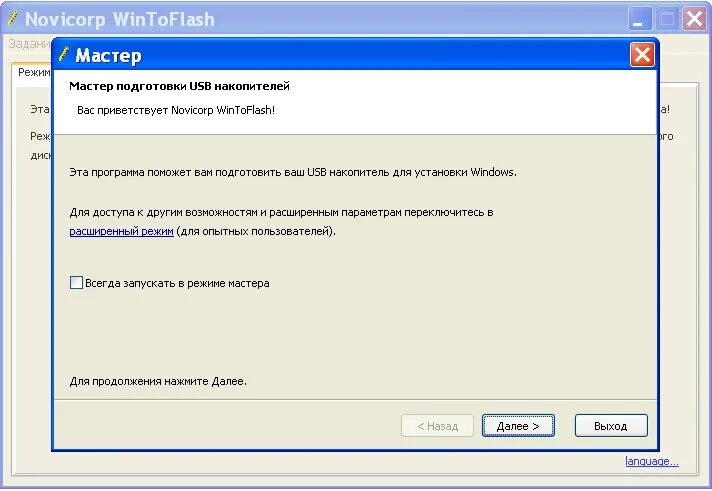The image size is (712, 491).
Task: Close the Мастер dialog
Action: (x=642, y=55)
